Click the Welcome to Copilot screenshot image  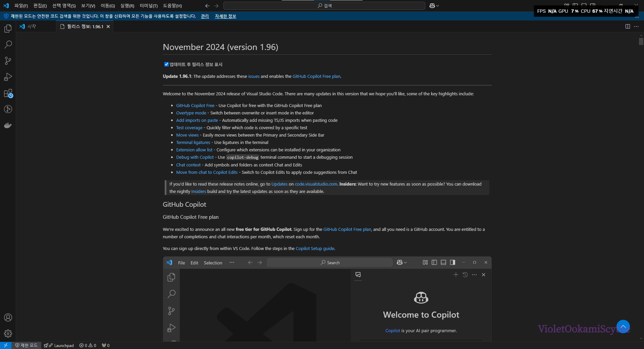coord(327,299)
